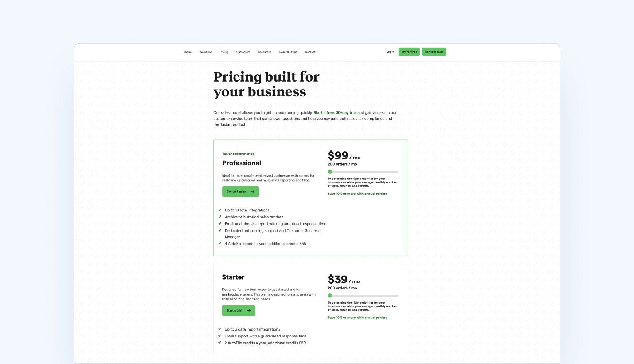634x364 pixels.
Task: Click checkmark beside Archive of historical sales tax data
Action: [x=220, y=217]
